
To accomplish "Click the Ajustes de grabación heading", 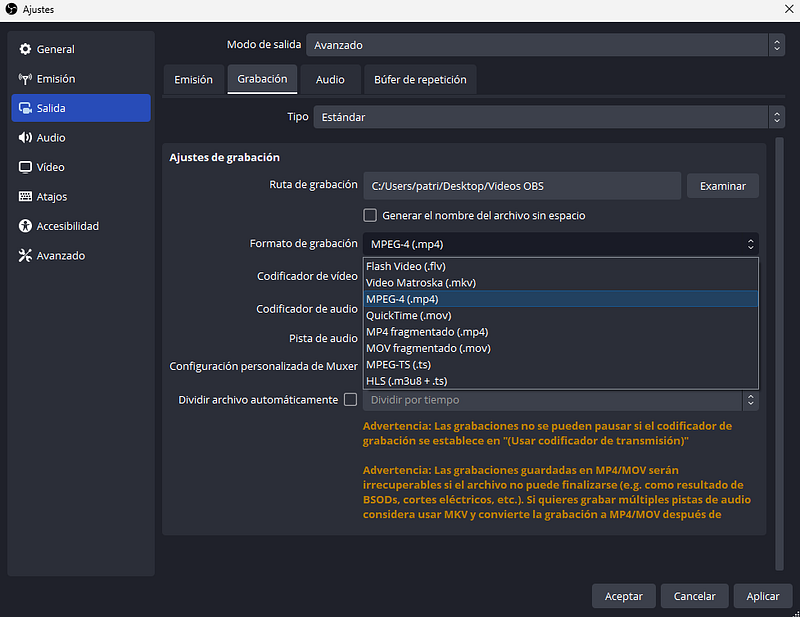I will point(224,157).
